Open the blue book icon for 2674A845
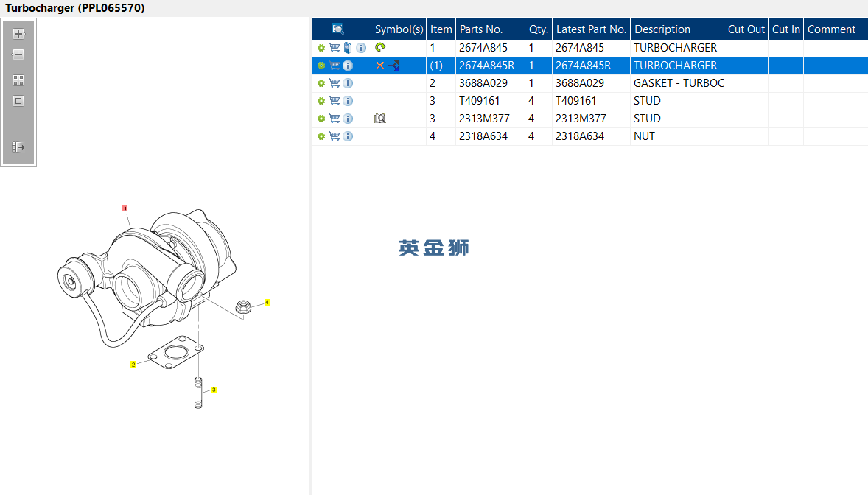The image size is (868, 495). [348, 48]
